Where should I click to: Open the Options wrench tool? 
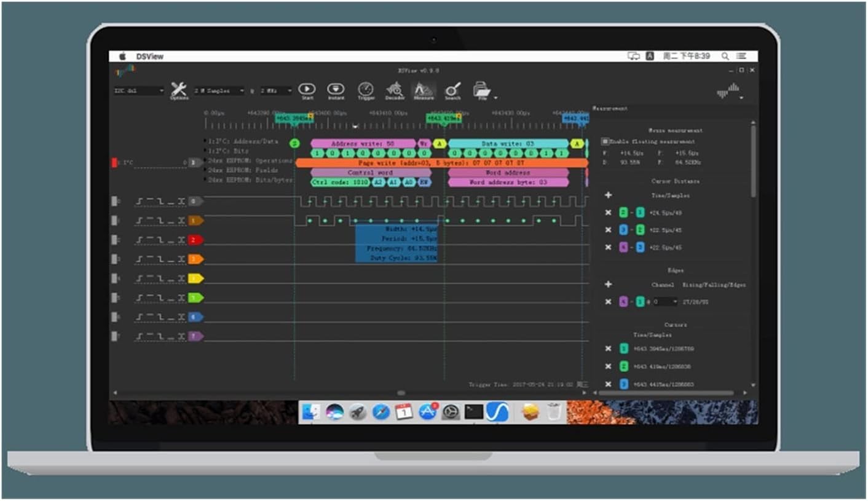(178, 90)
